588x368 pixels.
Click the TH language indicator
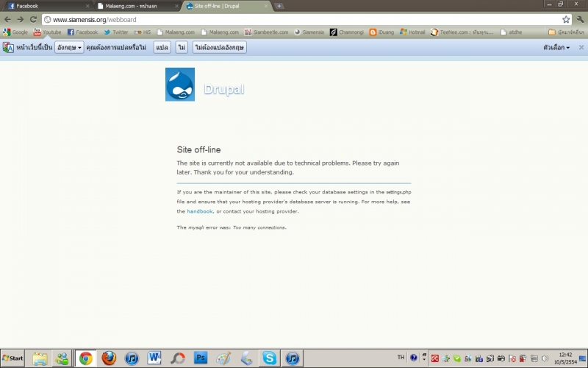tap(401, 358)
